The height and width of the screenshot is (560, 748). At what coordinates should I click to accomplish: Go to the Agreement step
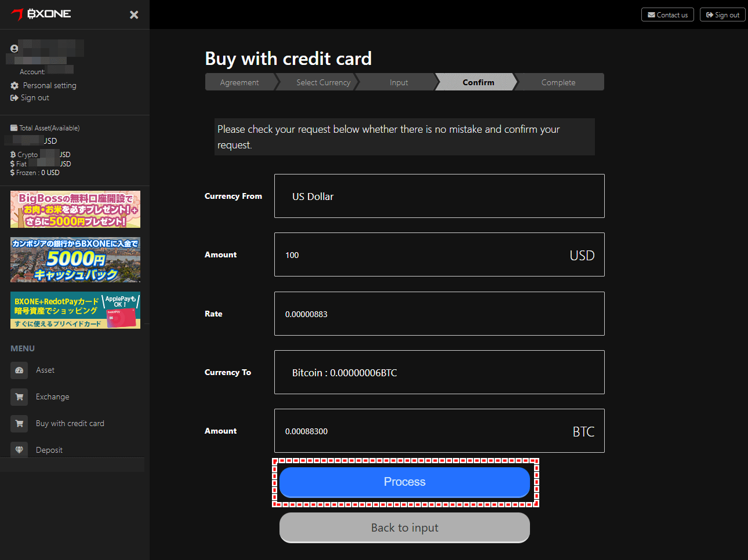tap(239, 82)
